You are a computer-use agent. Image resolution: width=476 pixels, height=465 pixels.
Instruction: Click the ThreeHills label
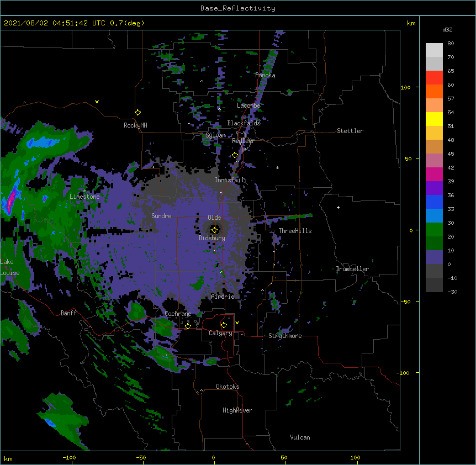click(295, 231)
